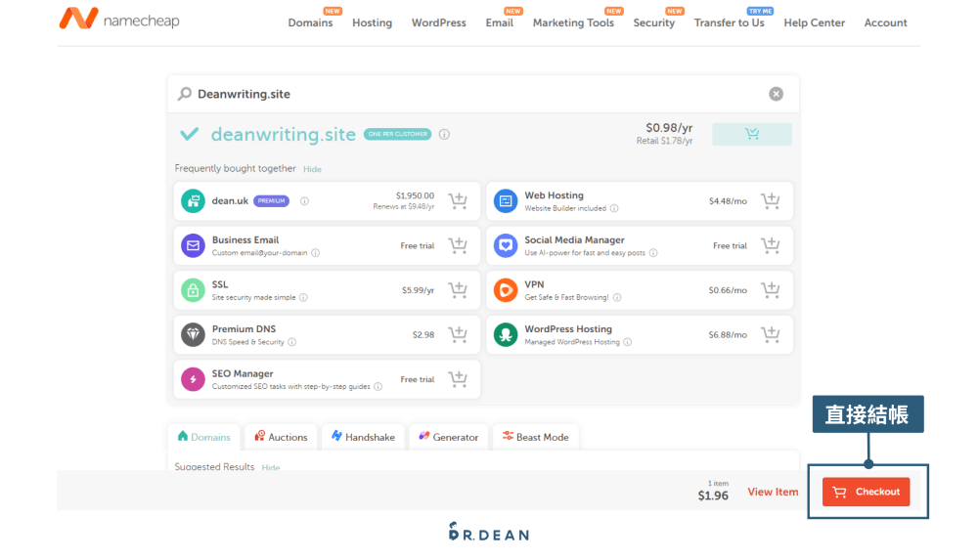Open info icon for VPN description

(617, 297)
